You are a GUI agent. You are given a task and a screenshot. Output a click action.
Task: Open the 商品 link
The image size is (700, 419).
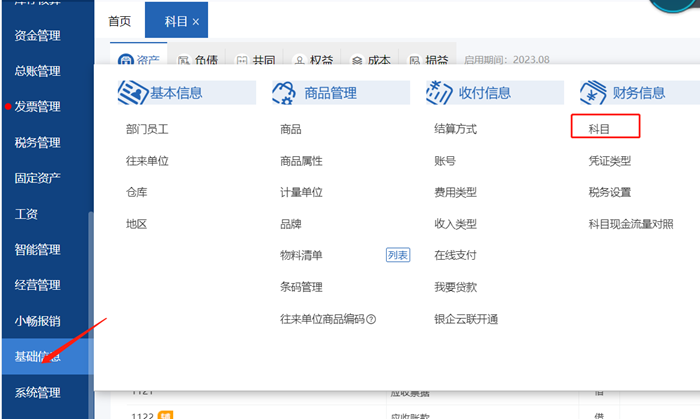(x=291, y=129)
